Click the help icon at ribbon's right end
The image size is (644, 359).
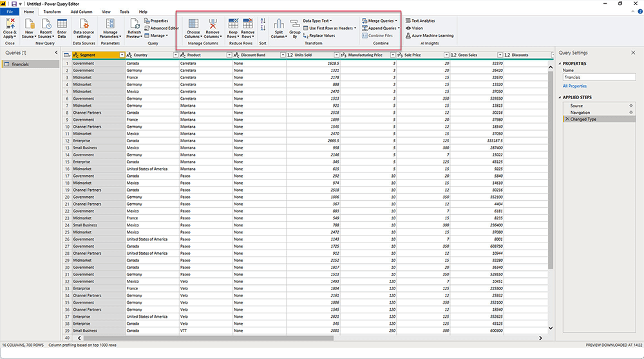click(640, 12)
